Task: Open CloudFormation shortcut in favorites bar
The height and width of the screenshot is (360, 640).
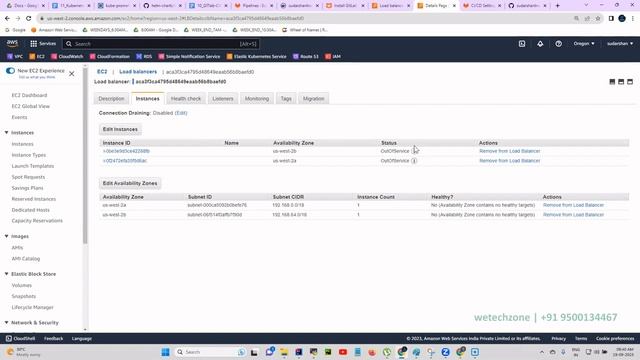Action: (x=109, y=56)
